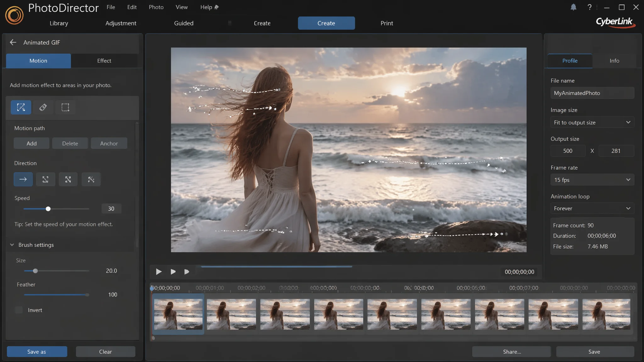Click the Speed value box 30
Viewport: 644px width, 362px height.
tap(111, 209)
